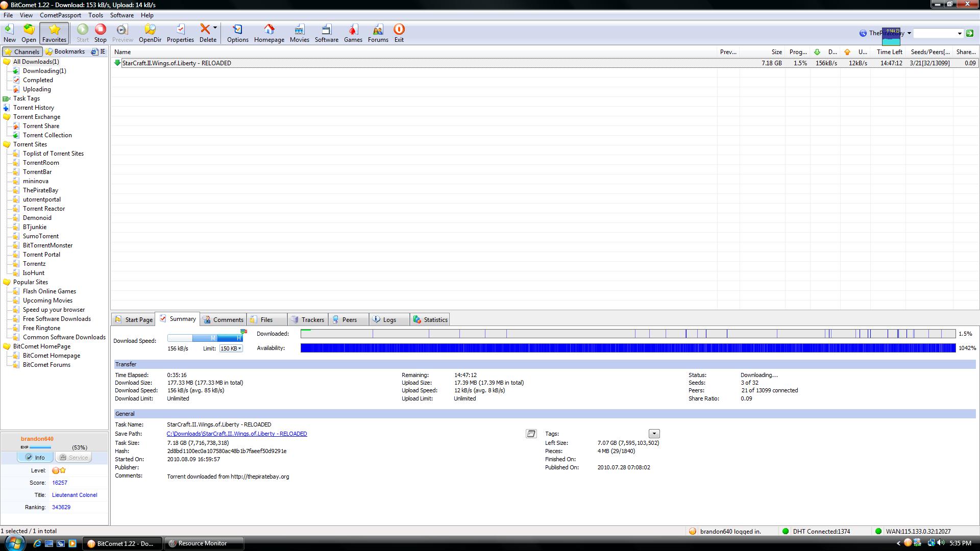The width and height of the screenshot is (980, 551).
Task: Click the Open torrent toolbar icon
Action: point(29,33)
